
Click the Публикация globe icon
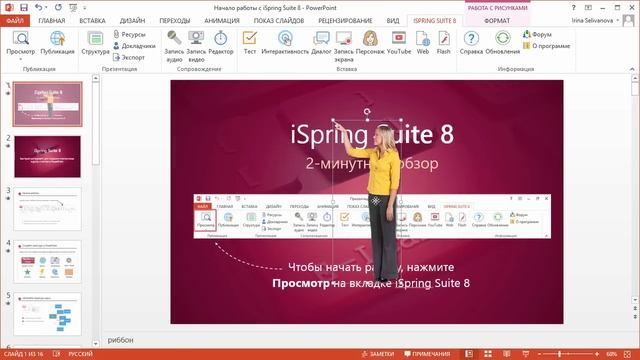point(57,39)
